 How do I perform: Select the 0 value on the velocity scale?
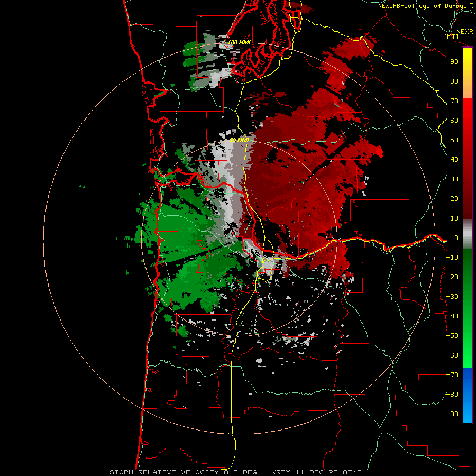click(456, 237)
